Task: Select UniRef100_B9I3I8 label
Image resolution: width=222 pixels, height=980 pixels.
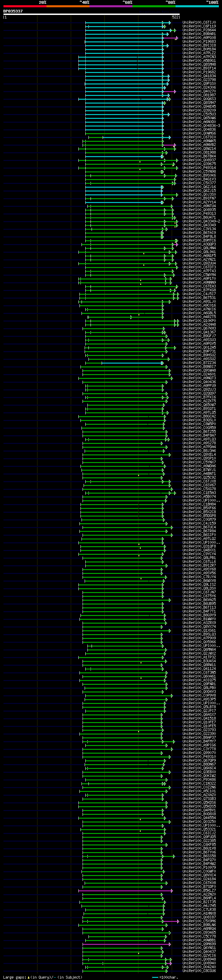Action: point(199,45)
